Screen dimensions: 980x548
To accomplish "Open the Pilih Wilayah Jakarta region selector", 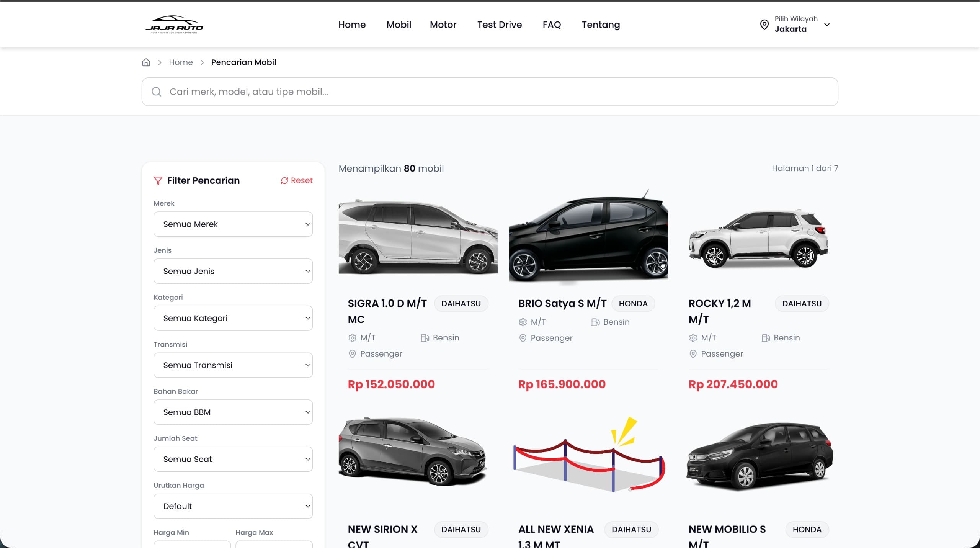I will pyautogui.click(x=795, y=25).
